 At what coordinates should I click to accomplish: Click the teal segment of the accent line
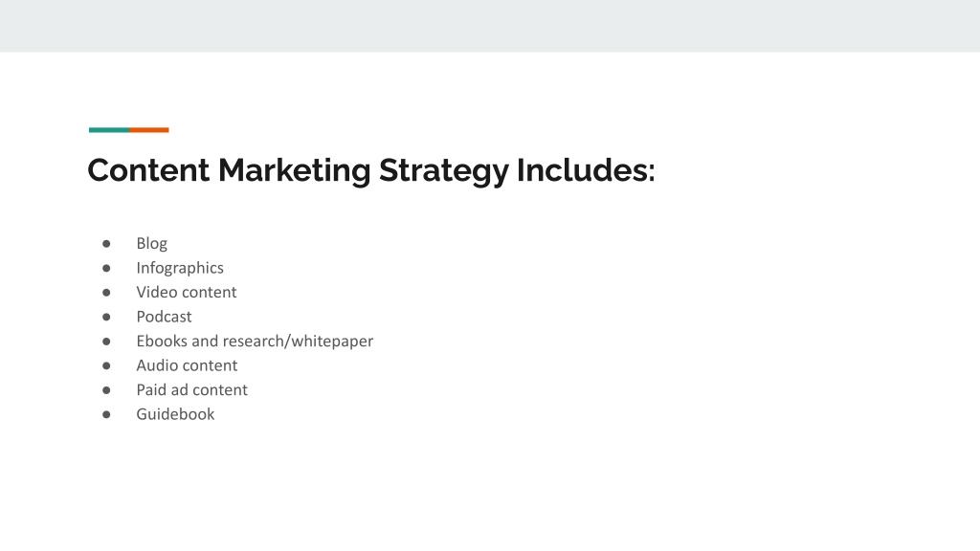pos(109,130)
